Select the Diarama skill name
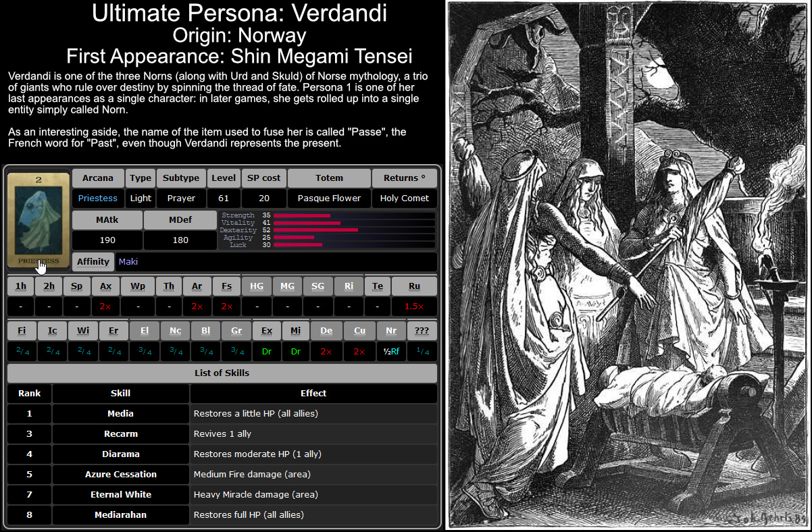812x532 pixels. click(121, 454)
